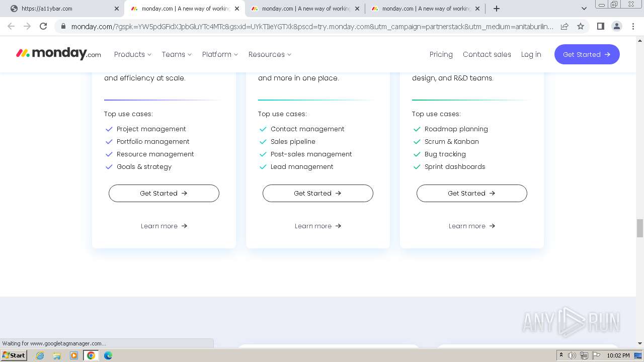This screenshot has height=362, width=644.
Task: Expand the Products dropdown menu
Action: 132,54
